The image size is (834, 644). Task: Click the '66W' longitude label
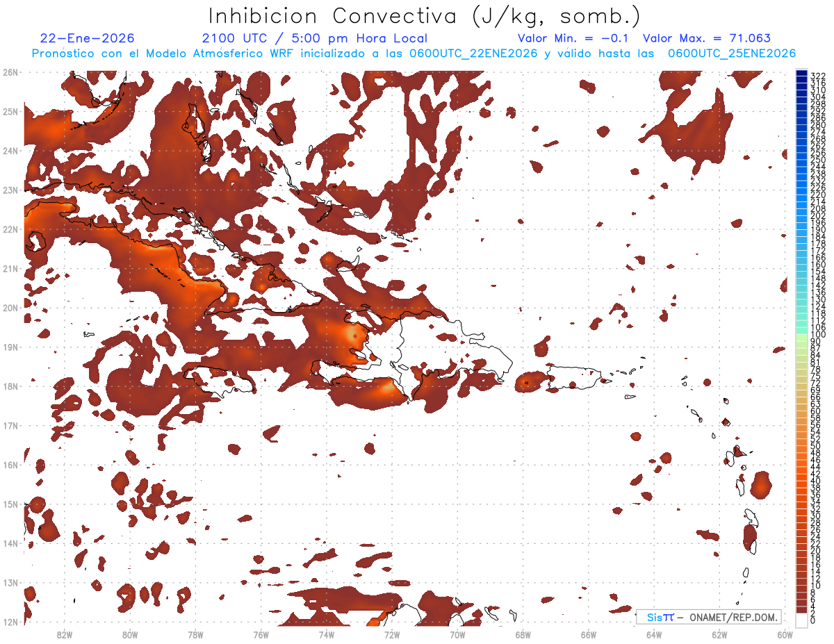pyautogui.click(x=589, y=634)
